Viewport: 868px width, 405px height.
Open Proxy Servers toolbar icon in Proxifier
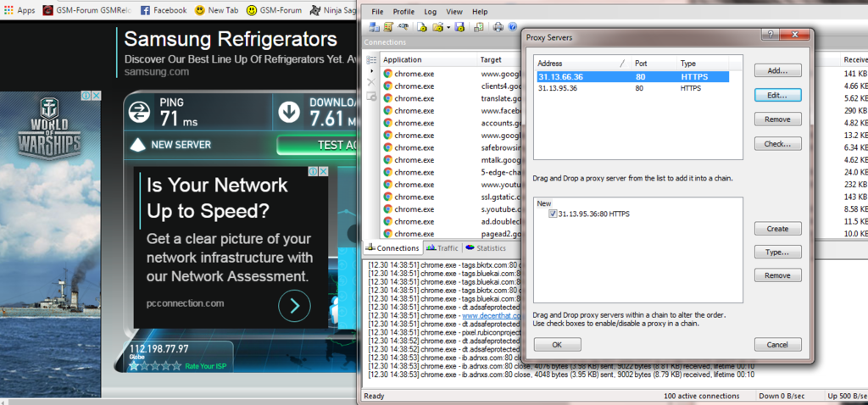(x=374, y=26)
